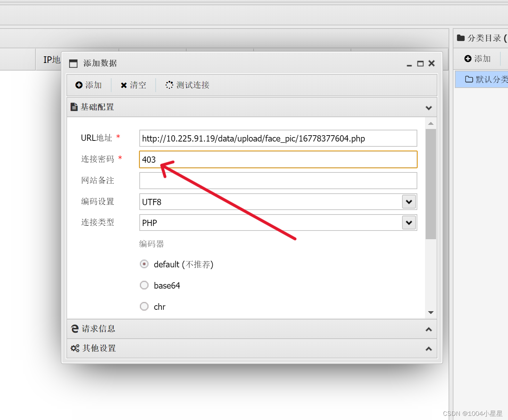Click the 编码器 section label
508x420 pixels.
pos(151,244)
